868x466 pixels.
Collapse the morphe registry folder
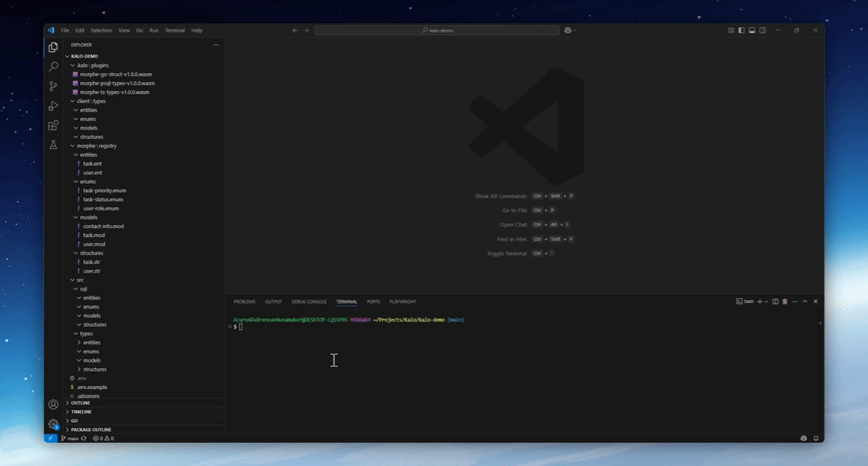point(97,146)
